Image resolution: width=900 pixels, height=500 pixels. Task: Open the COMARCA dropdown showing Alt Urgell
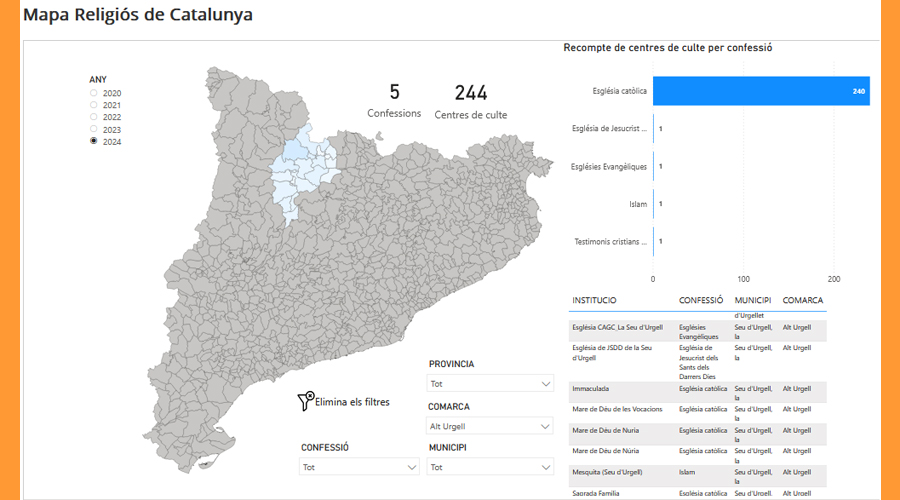point(490,426)
